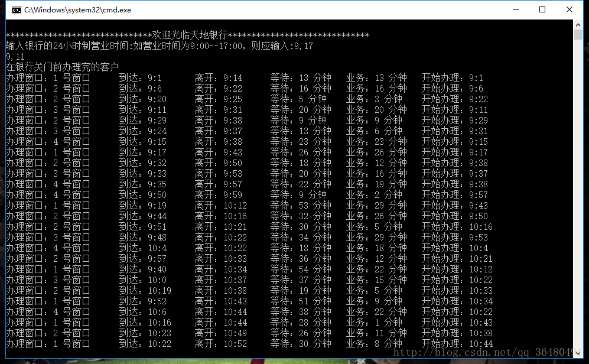Click wait time 等待: 54 分钟
This screenshot has height=364, width=589.
coord(301,269)
